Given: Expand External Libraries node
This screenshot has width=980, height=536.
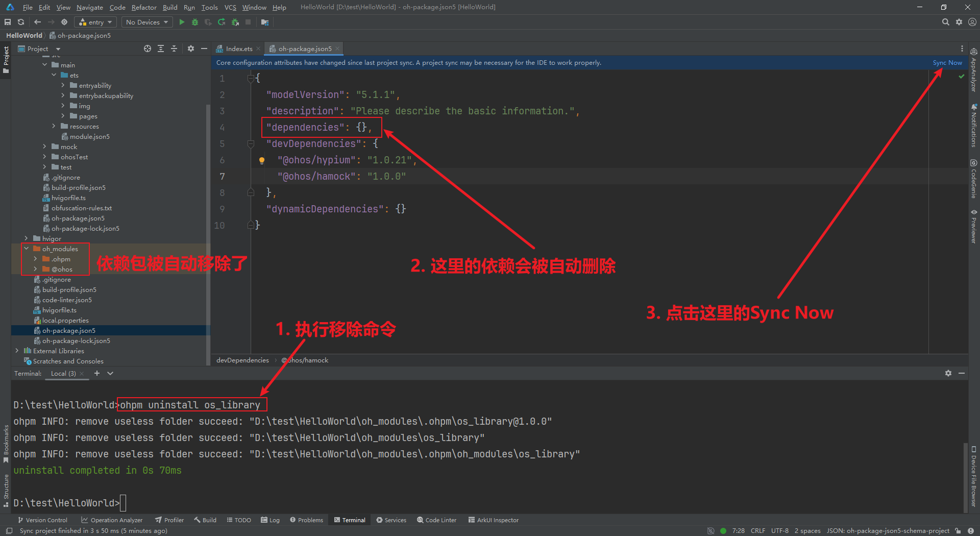Looking at the screenshot, I should pos(17,351).
